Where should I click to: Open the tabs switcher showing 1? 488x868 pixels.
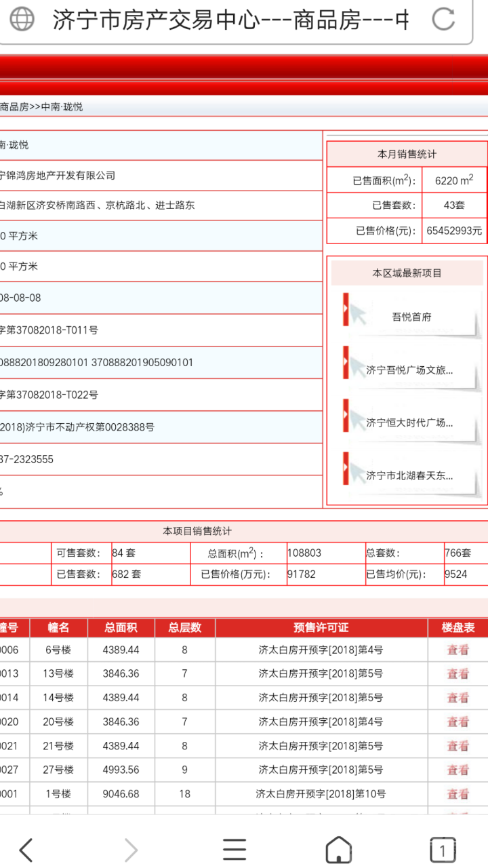point(443,849)
